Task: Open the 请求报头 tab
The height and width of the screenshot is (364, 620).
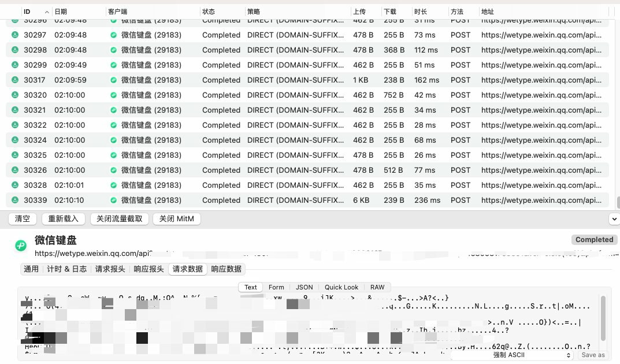Action: point(110,269)
